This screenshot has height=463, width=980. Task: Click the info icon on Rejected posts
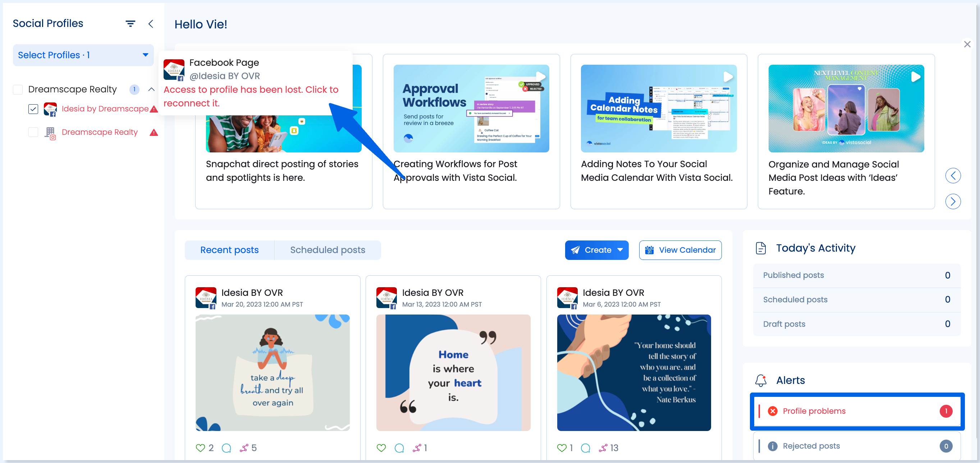pyautogui.click(x=772, y=446)
